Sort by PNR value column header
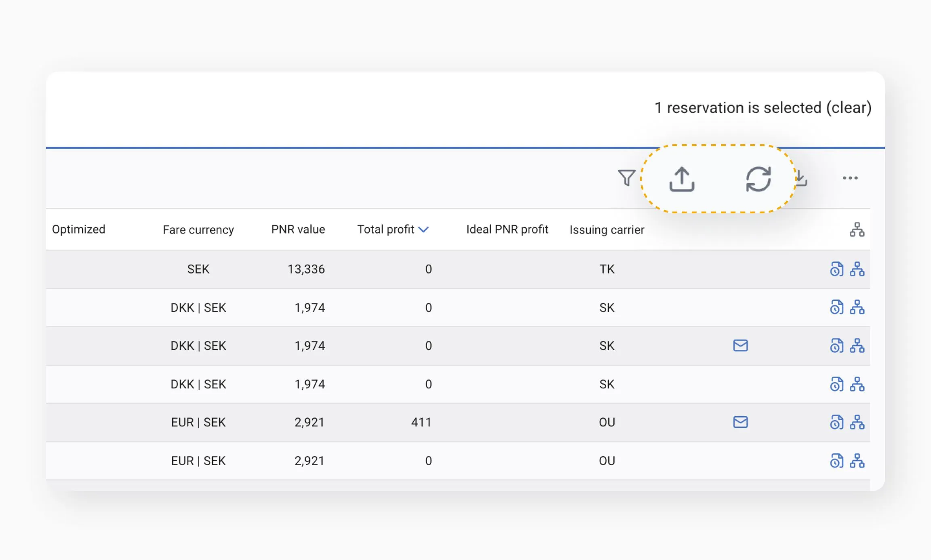This screenshot has height=560, width=931. (298, 229)
